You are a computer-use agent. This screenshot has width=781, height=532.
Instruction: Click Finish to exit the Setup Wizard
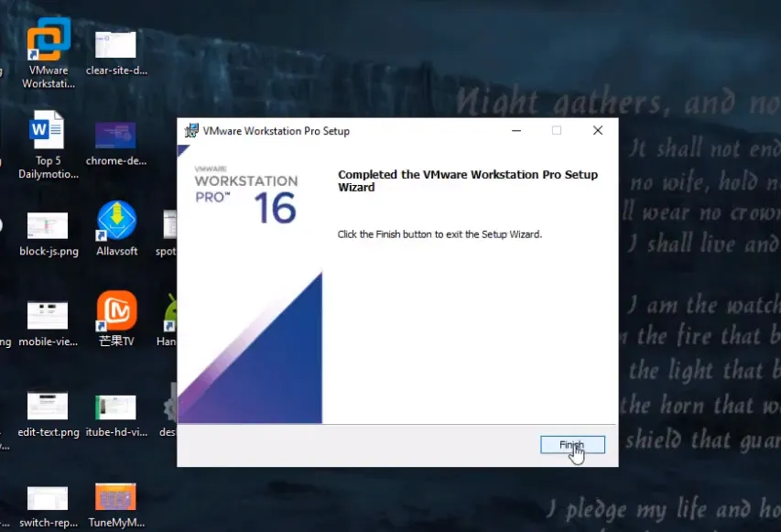(x=572, y=445)
